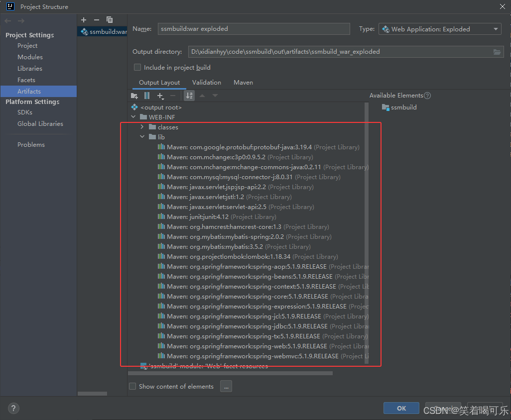Open Libraries settings
This screenshot has width=511, height=420.
click(x=30, y=68)
